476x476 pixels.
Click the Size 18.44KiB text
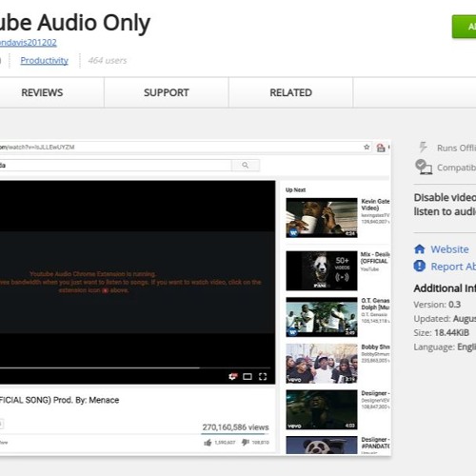[x=442, y=332]
